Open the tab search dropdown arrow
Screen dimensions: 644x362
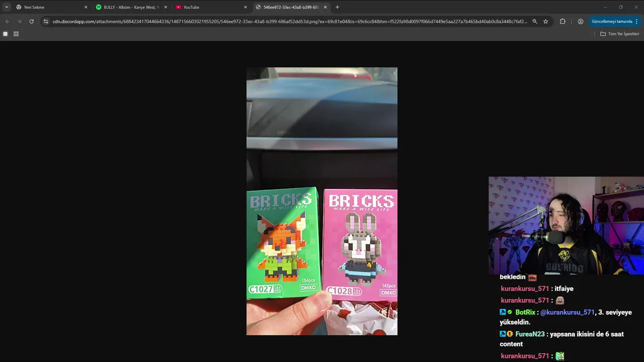(7, 7)
